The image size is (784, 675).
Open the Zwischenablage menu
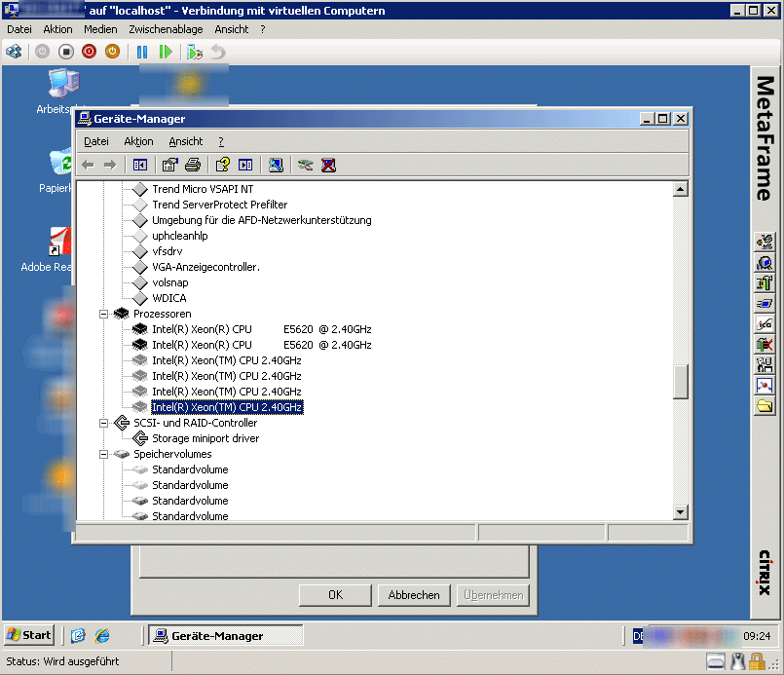[166, 29]
